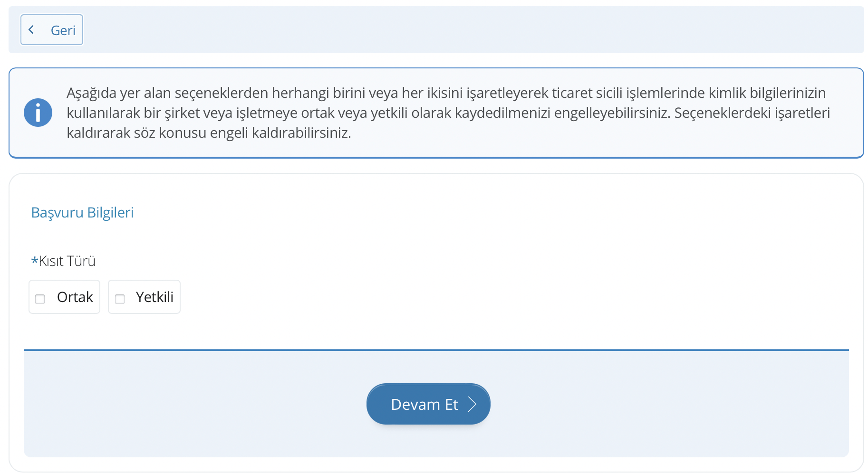The height and width of the screenshot is (473, 868).
Task: Click the Başvuru Bilgileri section heading
Action: 82,212
